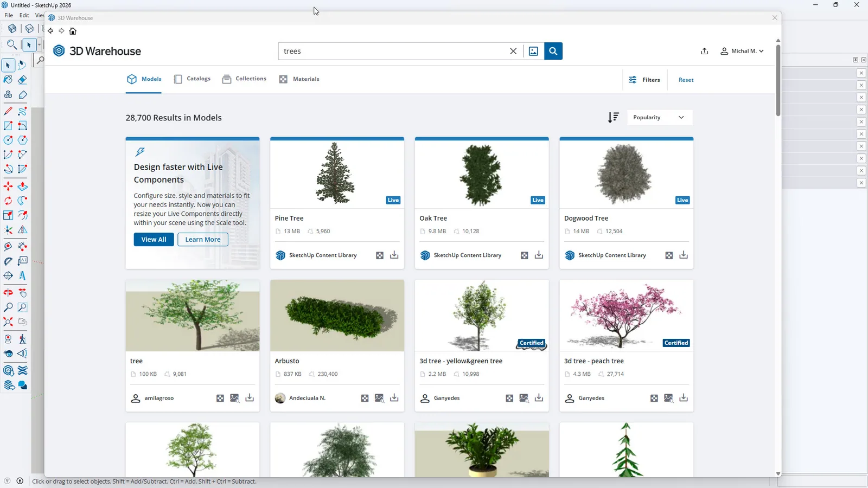Open author amilagroso profile
This screenshot has width=868, height=488.
(159, 398)
